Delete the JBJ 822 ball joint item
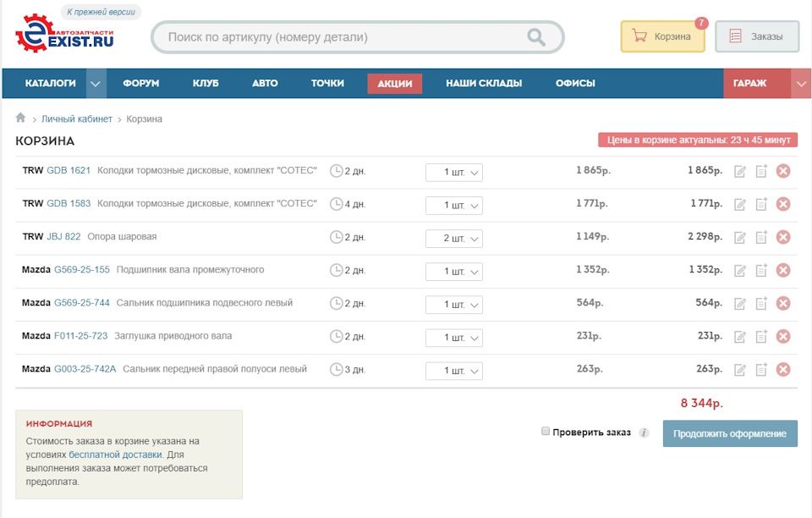This screenshot has width=812, height=518. pos(783,237)
